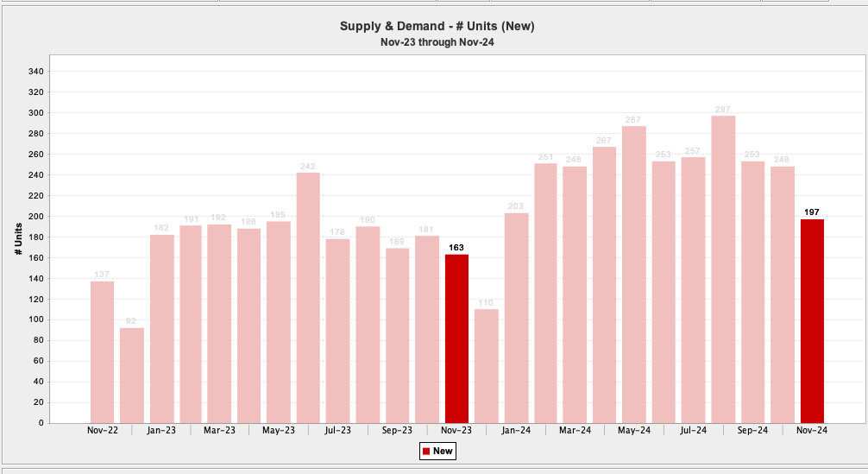
Task: Select the dark red Nov-24 bar showing 197
Action: coord(812,320)
